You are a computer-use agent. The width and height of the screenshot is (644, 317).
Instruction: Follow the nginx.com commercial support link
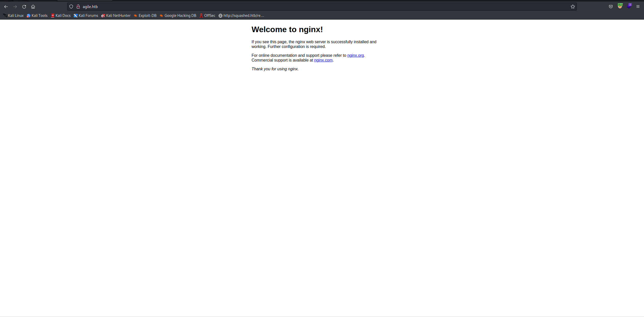323,60
